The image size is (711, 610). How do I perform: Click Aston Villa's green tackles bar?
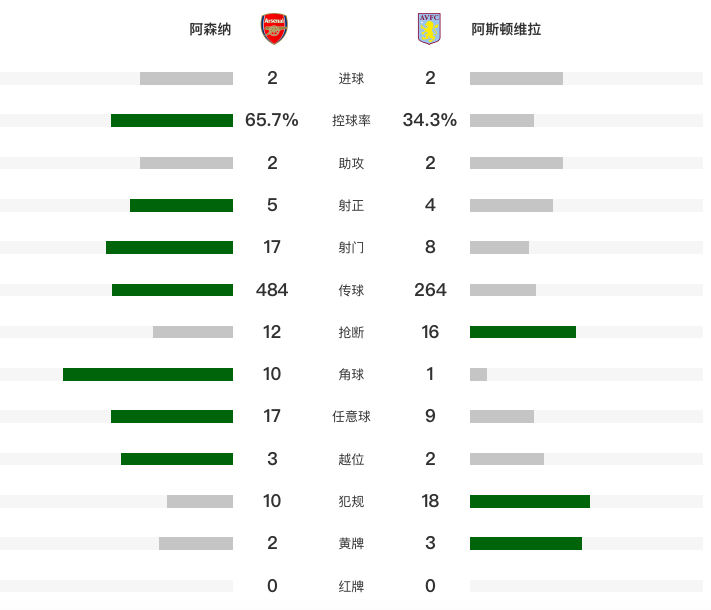coord(523,332)
